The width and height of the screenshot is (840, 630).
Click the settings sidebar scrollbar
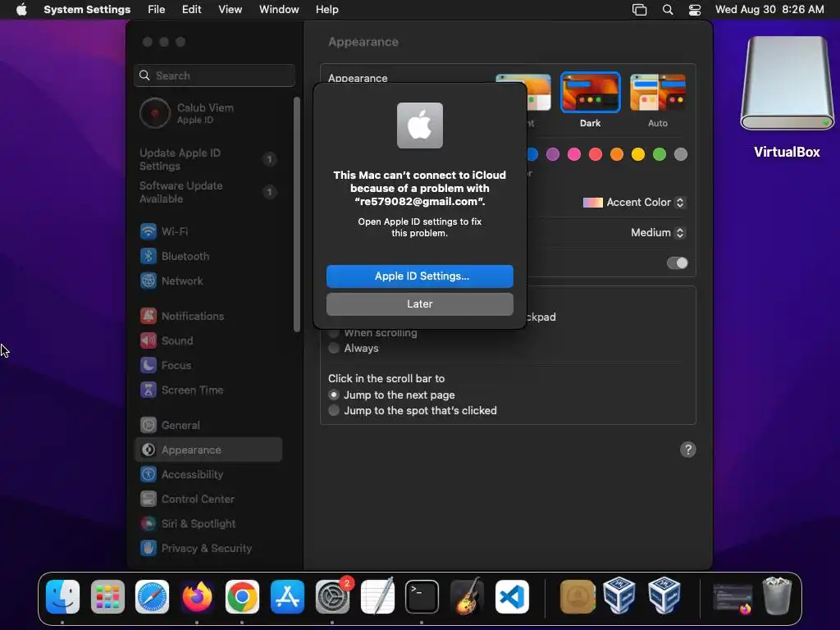[x=297, y=214]
